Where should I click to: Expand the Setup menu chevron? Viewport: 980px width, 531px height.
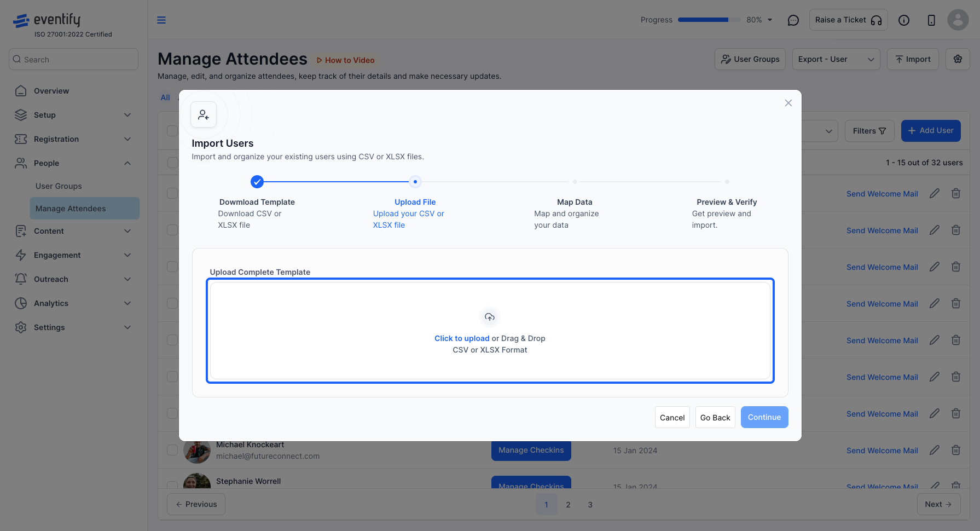127,115
